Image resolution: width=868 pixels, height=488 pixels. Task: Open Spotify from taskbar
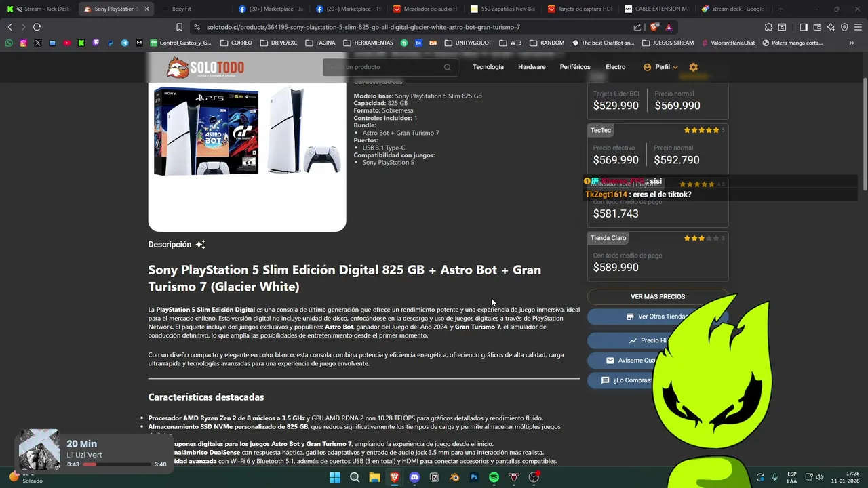494,477
